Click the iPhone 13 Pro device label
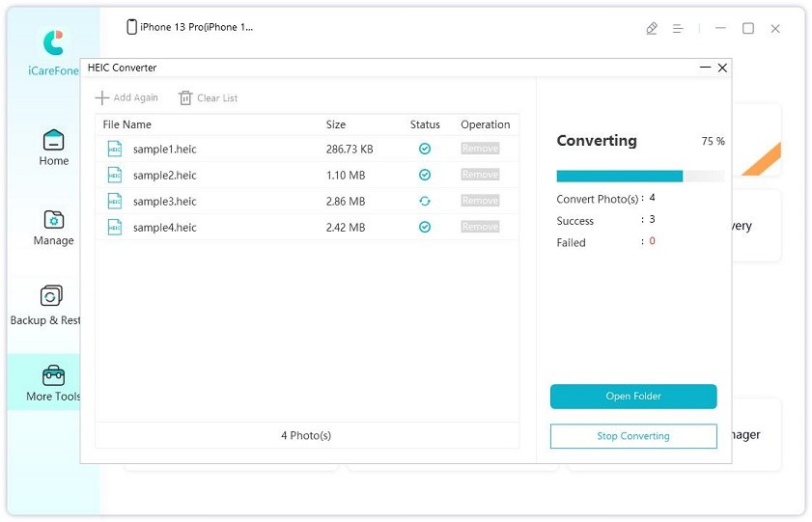Image resolution: width=812 pixels, height=522 pixels. 190,27
